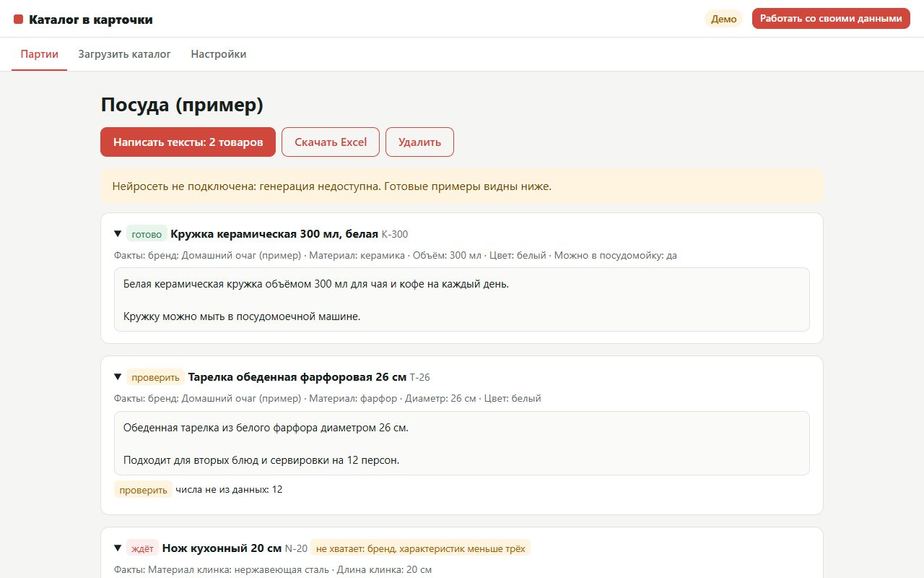
Task: Click the Каталог в карточки title
Action: point(91,20)
